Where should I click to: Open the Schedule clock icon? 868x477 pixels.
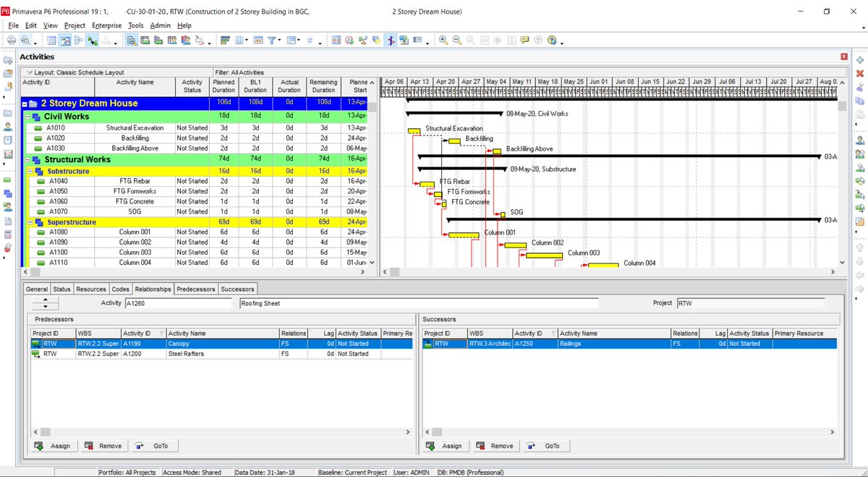pos(349,41)
